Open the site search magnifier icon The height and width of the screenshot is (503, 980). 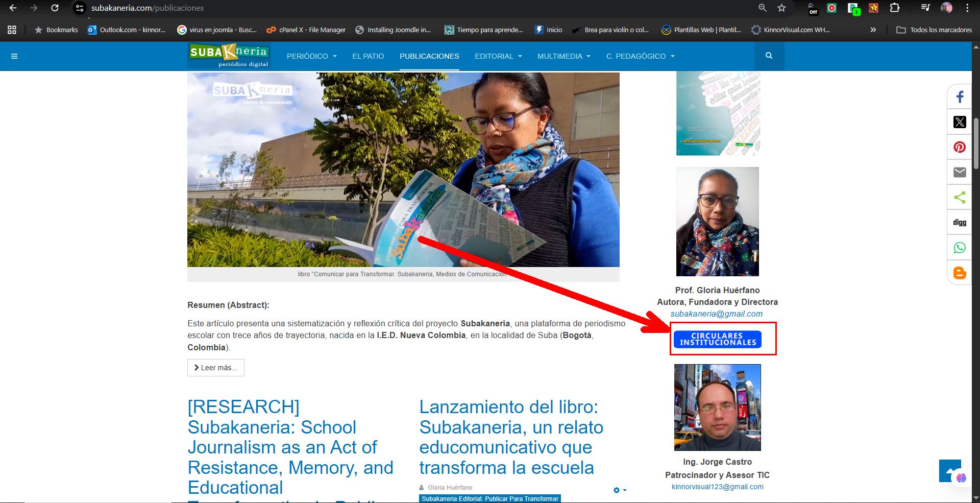(769, 56)
